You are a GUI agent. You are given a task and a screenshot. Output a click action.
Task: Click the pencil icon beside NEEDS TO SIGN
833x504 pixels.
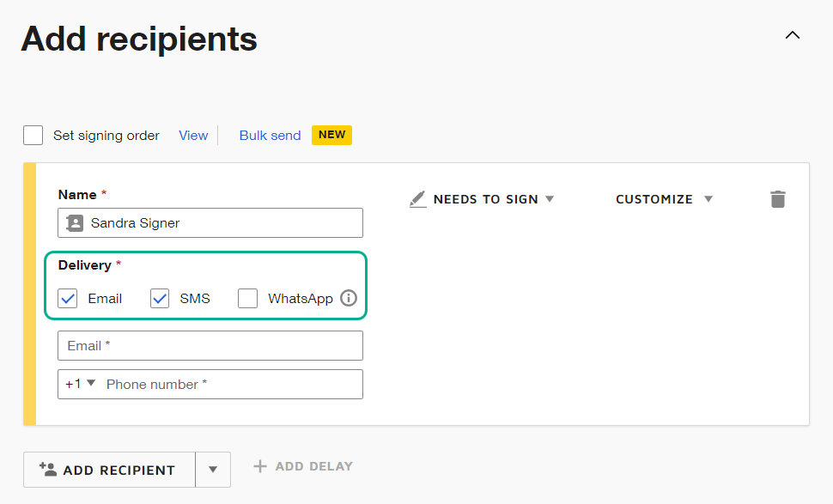[x=418, y=198]
